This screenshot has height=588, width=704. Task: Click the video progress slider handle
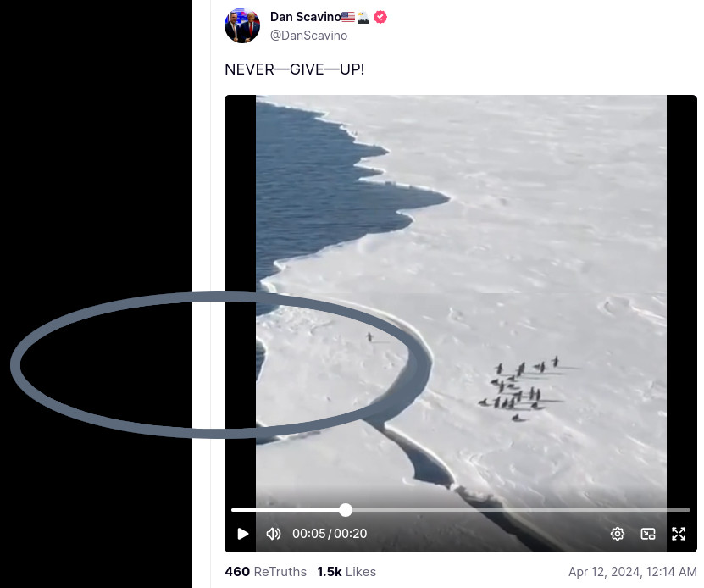tap(346, 510)
